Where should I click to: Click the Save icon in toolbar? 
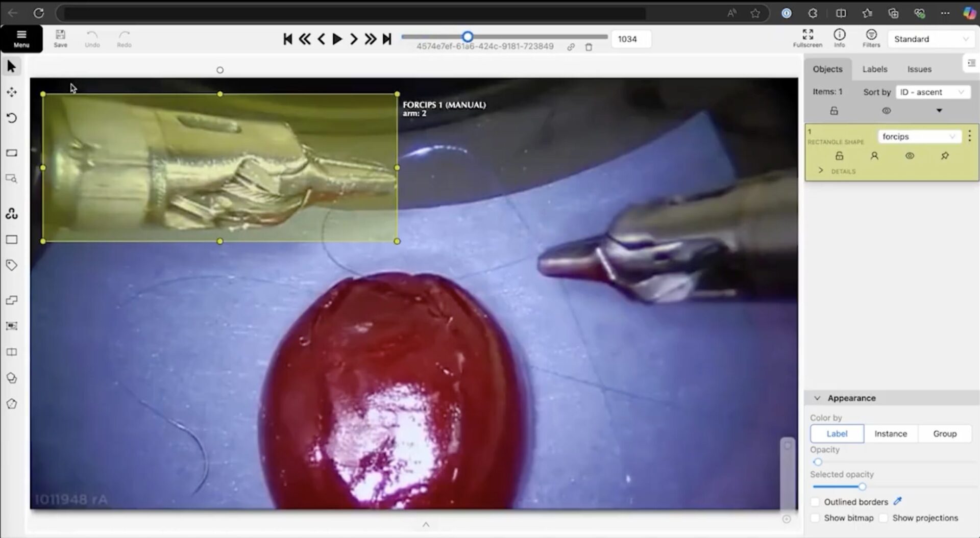(60, 38)
